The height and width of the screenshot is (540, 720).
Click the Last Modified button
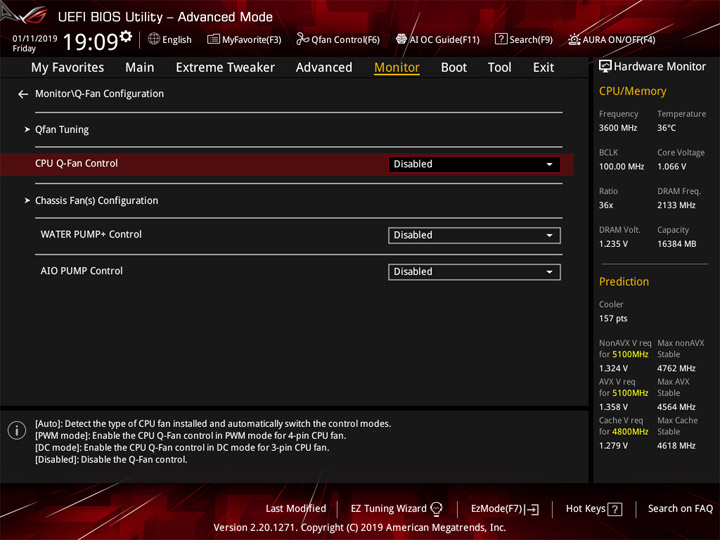[x=296, y=508]
